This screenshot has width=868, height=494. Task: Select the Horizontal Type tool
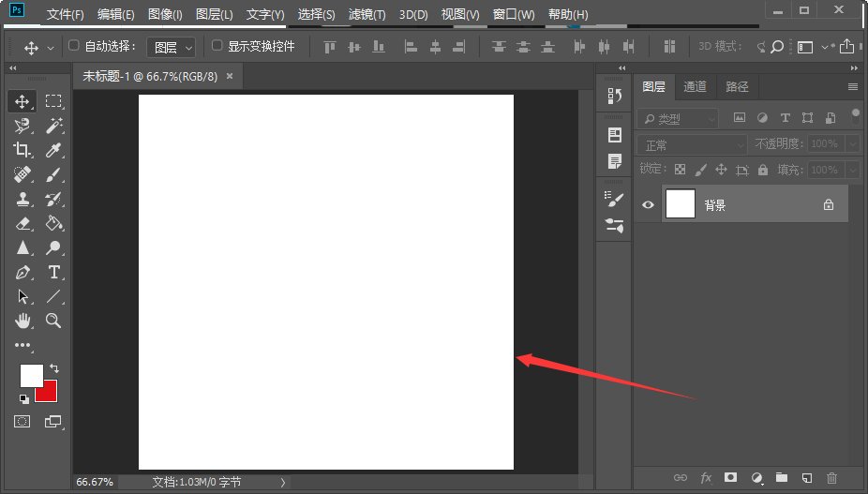pos(54,272)
